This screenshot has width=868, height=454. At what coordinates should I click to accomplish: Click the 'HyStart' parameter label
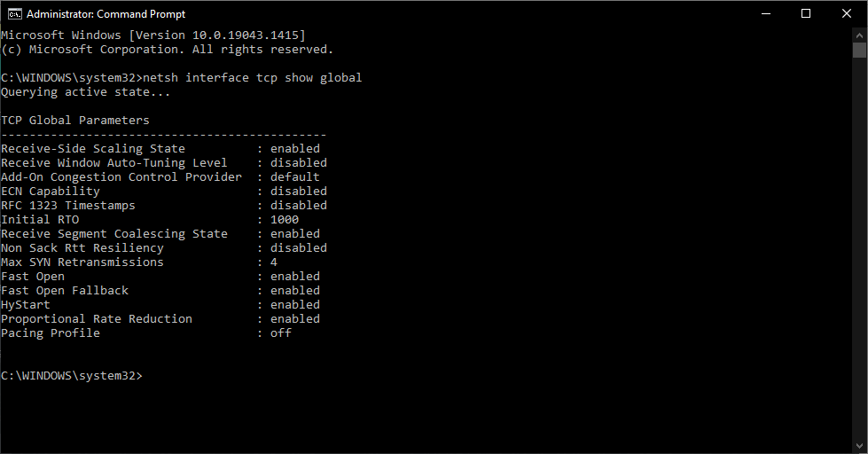[26, 305]
